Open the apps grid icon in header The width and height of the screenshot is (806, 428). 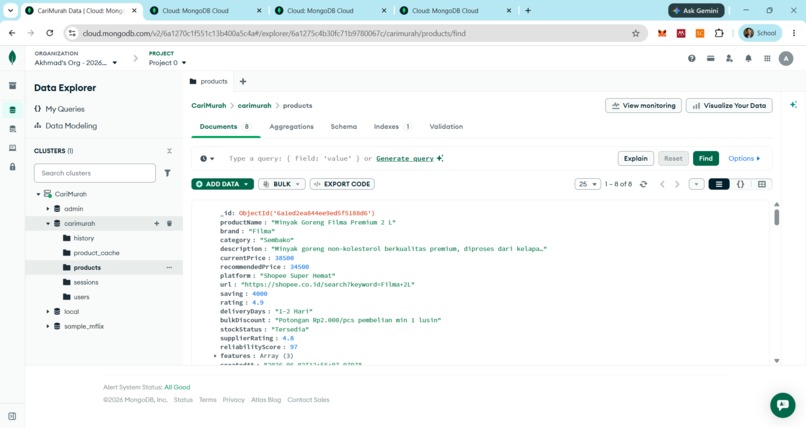767,59
